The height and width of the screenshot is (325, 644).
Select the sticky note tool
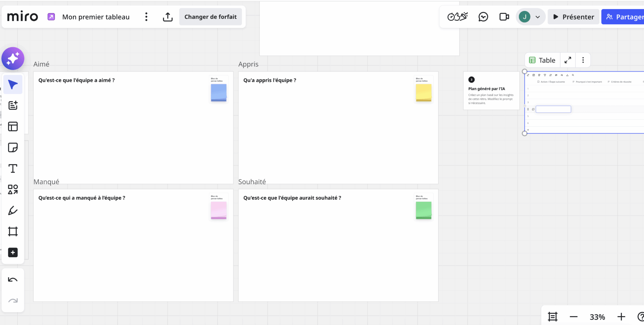[13, 147]
